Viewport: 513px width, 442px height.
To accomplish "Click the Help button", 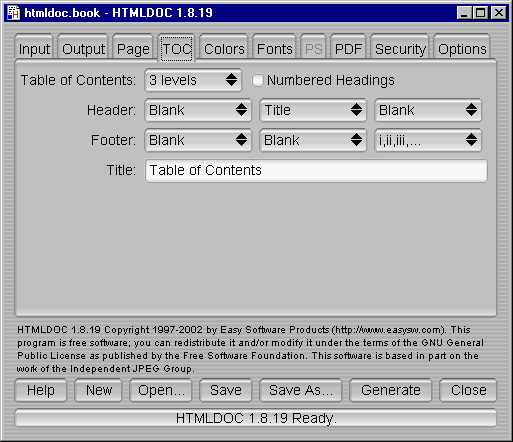I will 41,390.
